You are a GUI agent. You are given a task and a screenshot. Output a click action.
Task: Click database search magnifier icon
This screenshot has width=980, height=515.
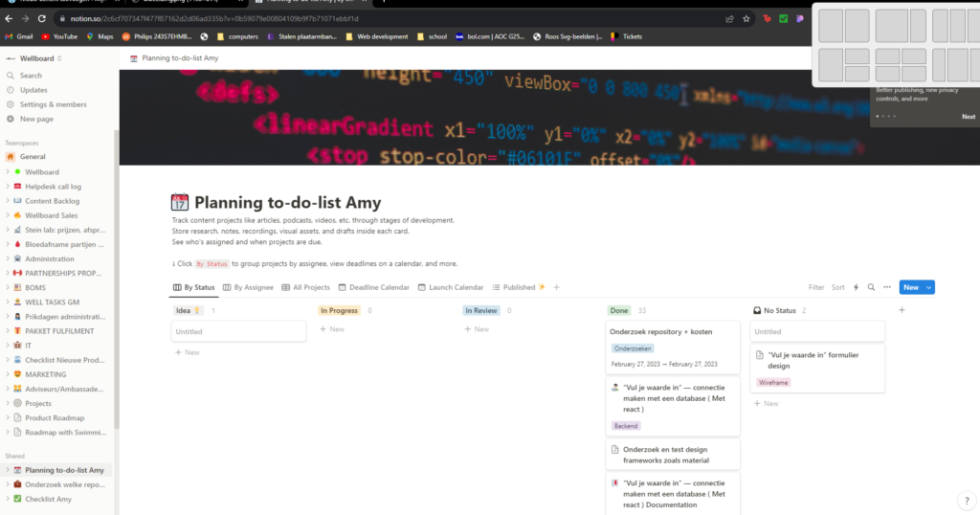[x=871, y=287]
